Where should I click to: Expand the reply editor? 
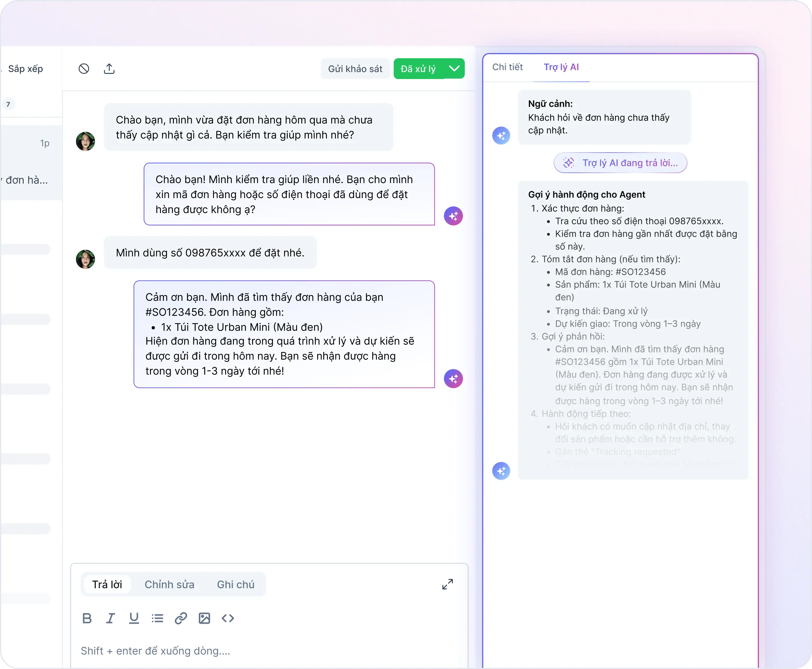(448, 584)
